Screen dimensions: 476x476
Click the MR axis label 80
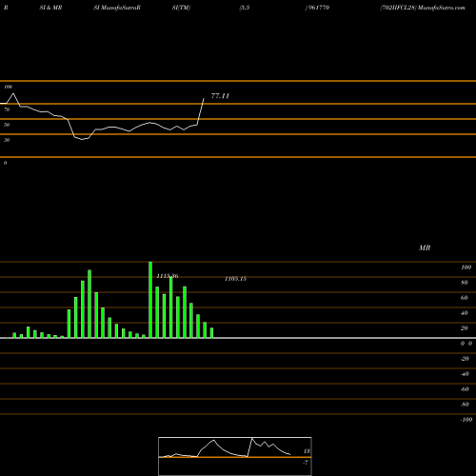click(x=465, y=283)
